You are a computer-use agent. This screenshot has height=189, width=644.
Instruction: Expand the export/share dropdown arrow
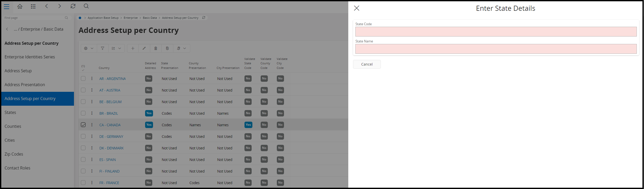coord(120,48)
